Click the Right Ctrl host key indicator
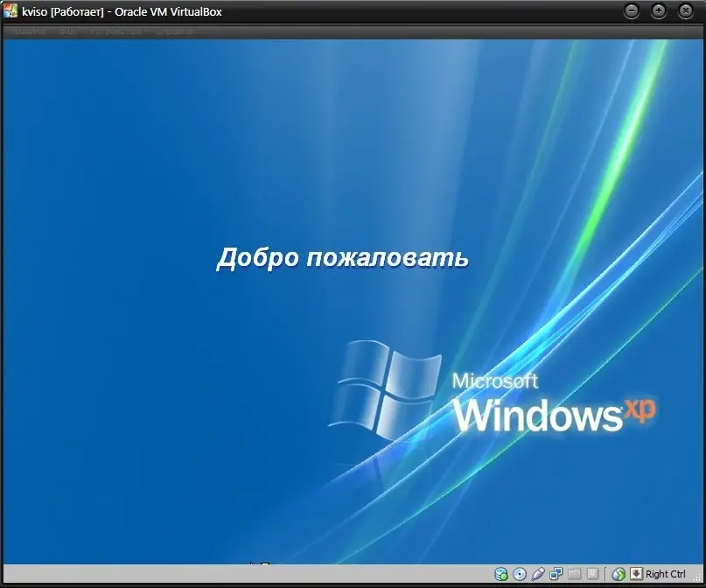The image size is (706, 588). coord(667,574)
